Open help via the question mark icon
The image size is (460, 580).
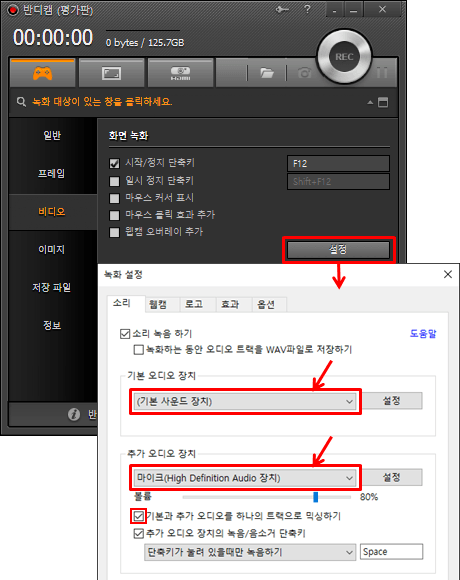(x=307, y=9)
